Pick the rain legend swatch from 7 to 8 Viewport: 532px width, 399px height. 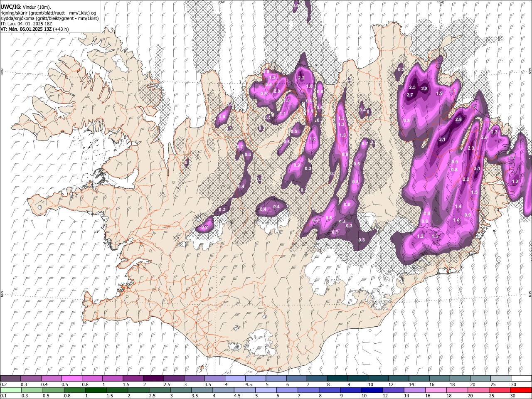coord(308,390)
